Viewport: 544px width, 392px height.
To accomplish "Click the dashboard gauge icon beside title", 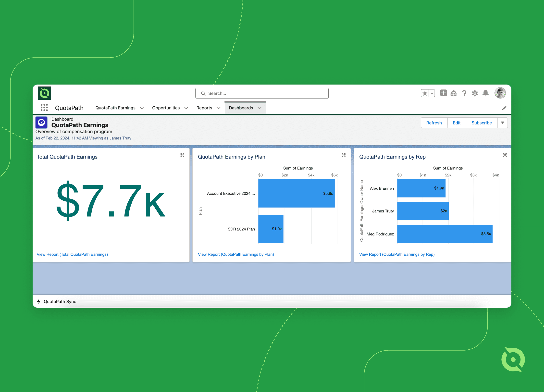I will tap(41, 122).
